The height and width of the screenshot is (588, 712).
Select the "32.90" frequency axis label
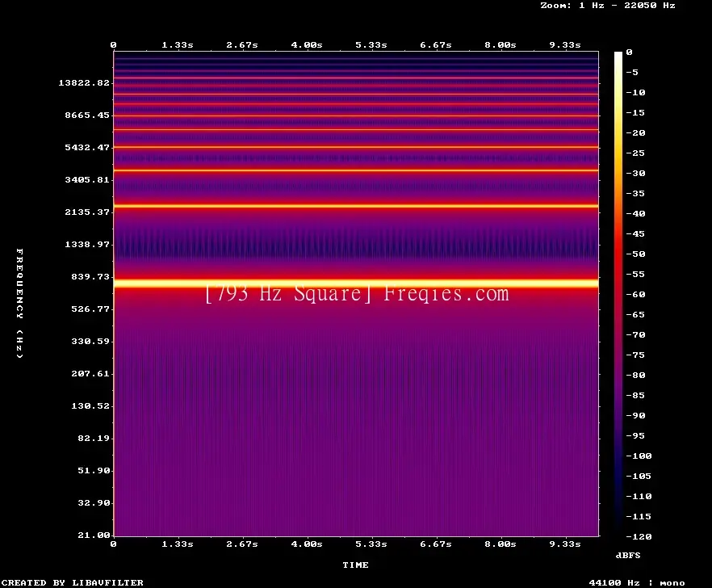tap(94, 502)
